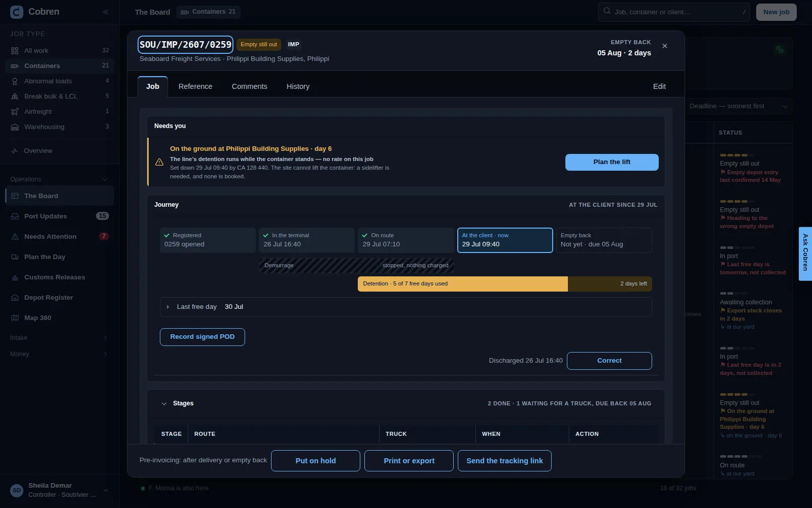Open Needs Attention page
This screenshot has width=812, height=508.
60,236
